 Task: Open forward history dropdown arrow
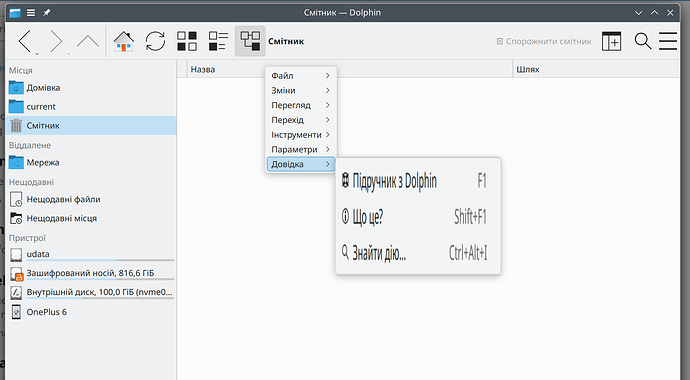tap(68, 54)
